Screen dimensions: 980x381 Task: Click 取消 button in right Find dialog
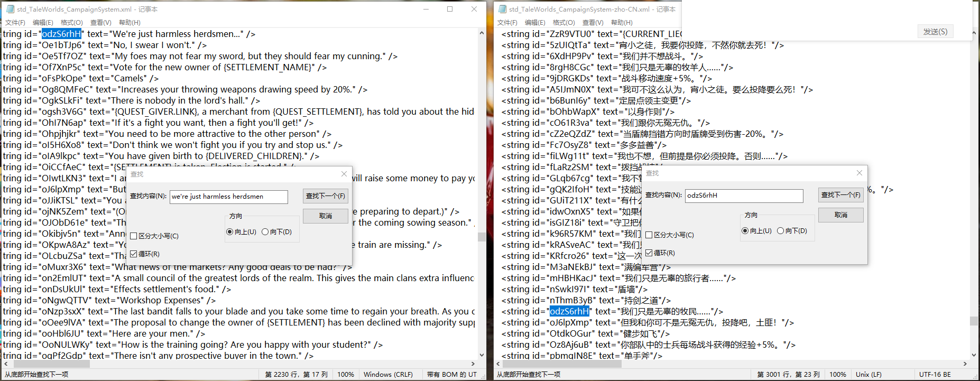tap(841, 215)
